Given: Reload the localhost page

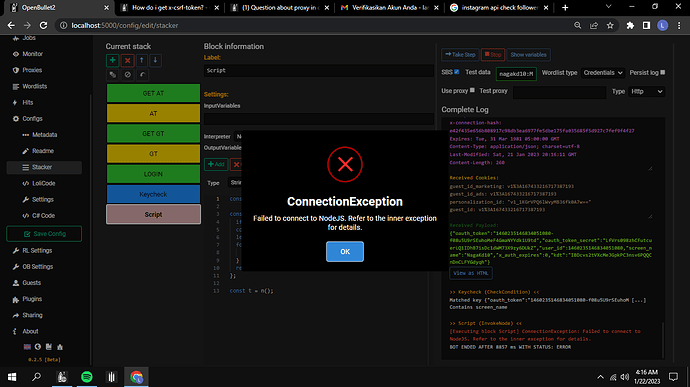Looking at the screenshot, I should tap(43, 26).
